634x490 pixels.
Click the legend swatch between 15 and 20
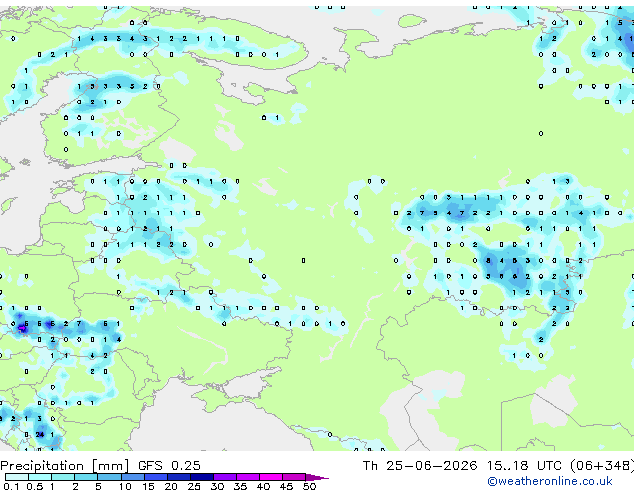point(156,477)
